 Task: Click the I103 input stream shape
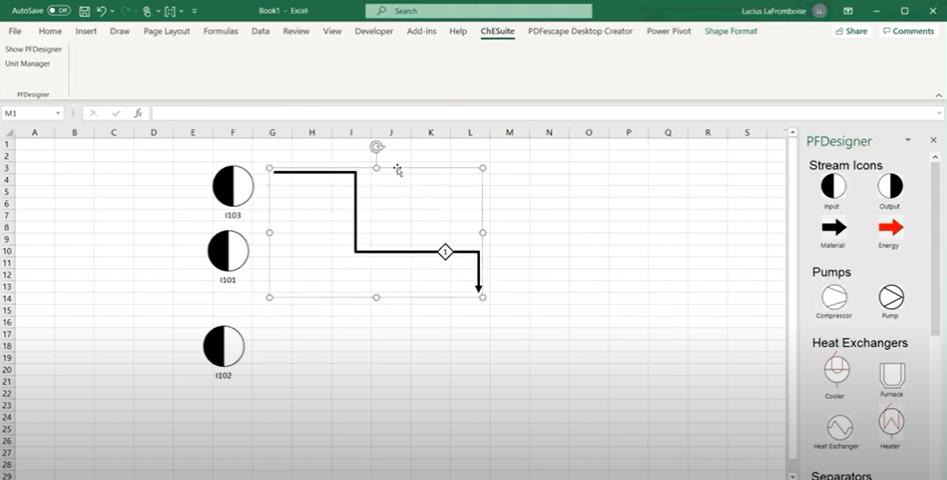click(233, 186)
